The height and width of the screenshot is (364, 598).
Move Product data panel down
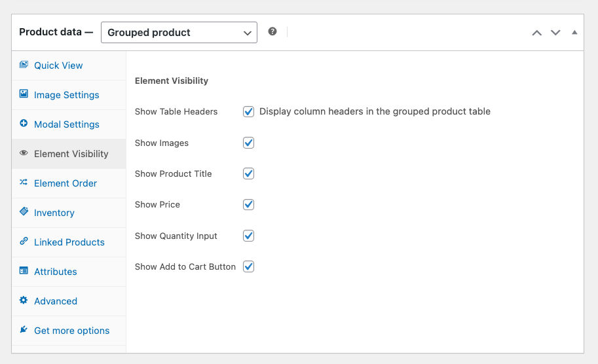click(x=555, y=33)
